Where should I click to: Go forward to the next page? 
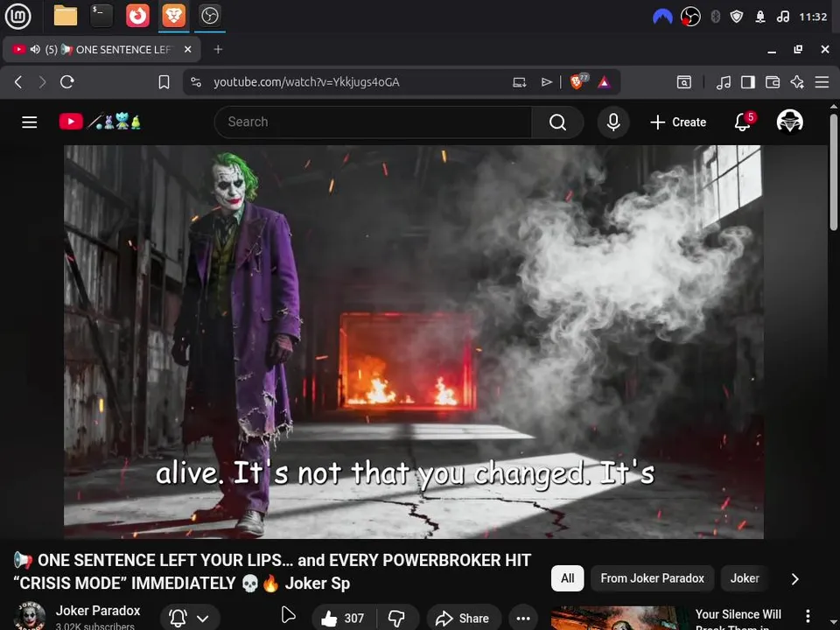click(x=42, y=82)
